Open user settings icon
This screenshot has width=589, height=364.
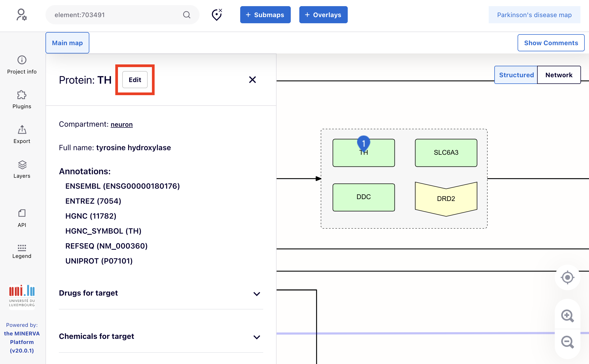point(21,15)
